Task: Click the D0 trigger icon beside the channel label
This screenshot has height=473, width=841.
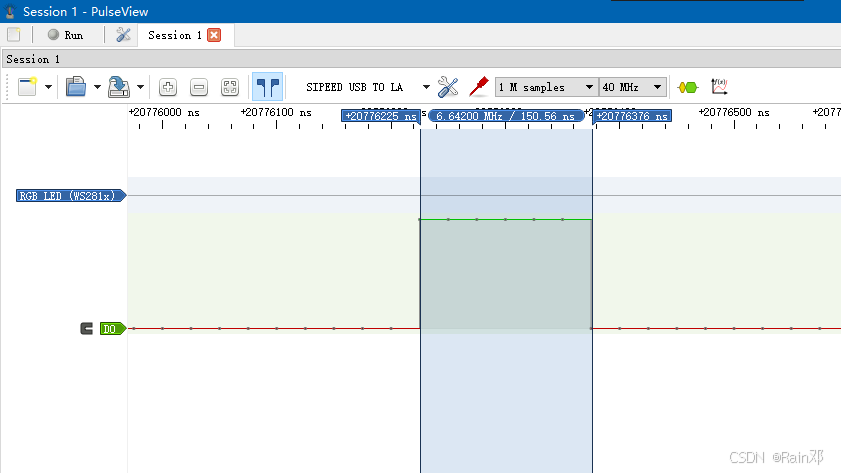Action: pyautogui.click(x=86, y=329)
